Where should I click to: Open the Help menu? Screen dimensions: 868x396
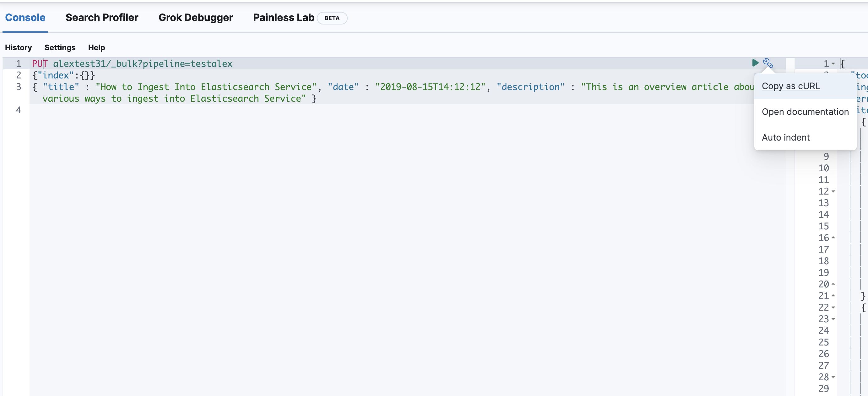96,47
